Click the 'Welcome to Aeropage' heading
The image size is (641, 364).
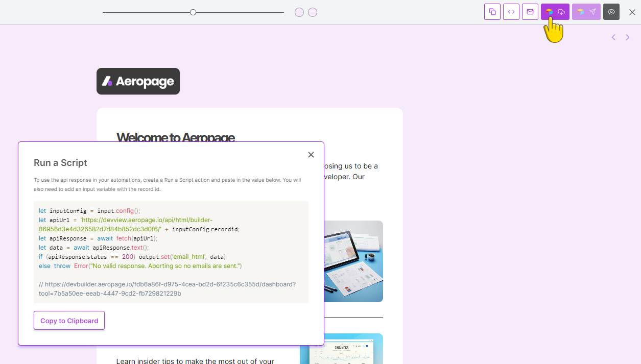tap(176, 137)
